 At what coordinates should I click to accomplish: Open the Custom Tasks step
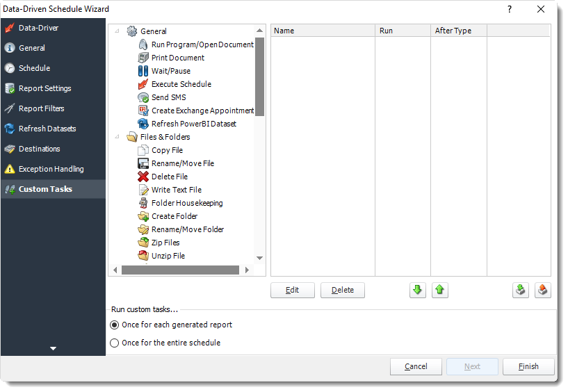pyautogui.click(x=53, y=189)
